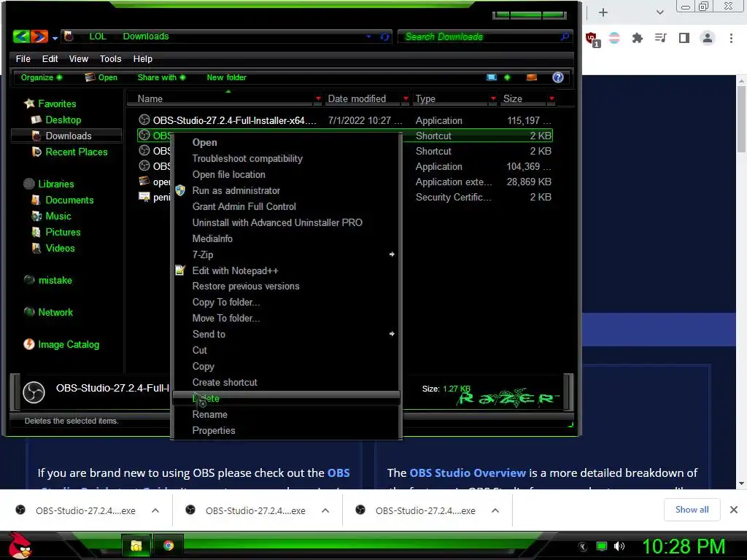Image resolution: width=747 pixels, height=560 pixels.
Task: Choose Delete in context menu
Action: pos(286,399)
